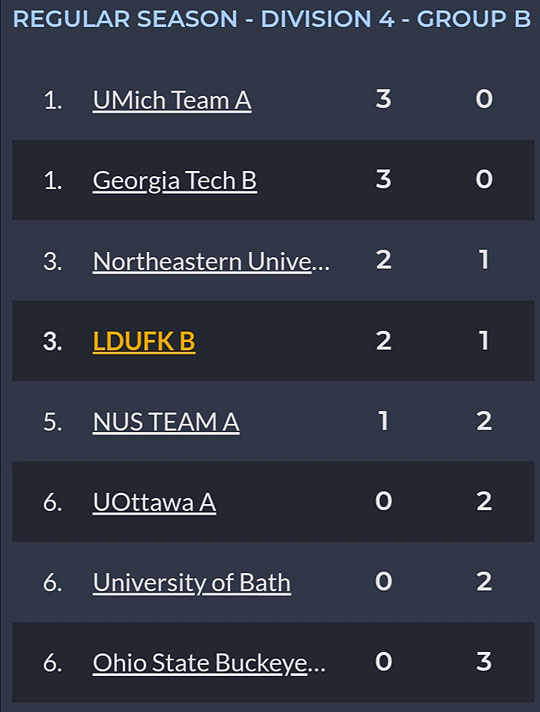Click the NUS TEAM A wins value
540x712 pixels.
pos(383,420)
